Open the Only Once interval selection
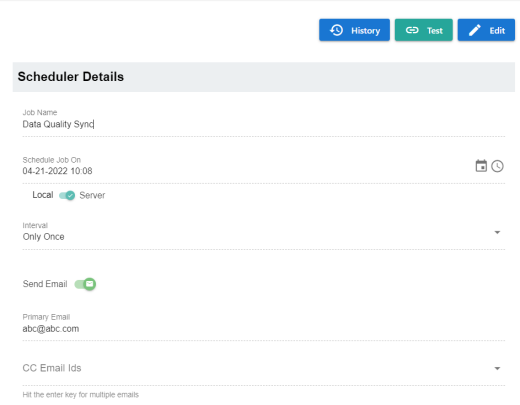The height and width of the screenshot is (405, 520). [264, 237]
